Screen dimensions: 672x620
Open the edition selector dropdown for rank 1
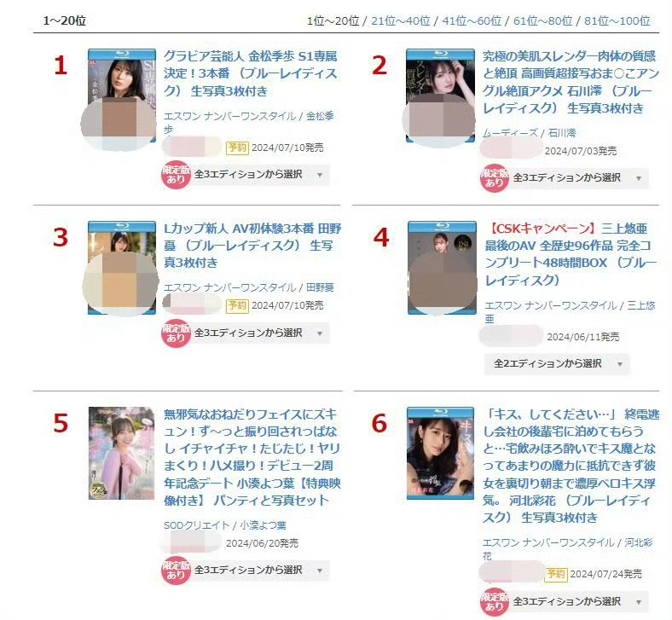click(261, 175)
